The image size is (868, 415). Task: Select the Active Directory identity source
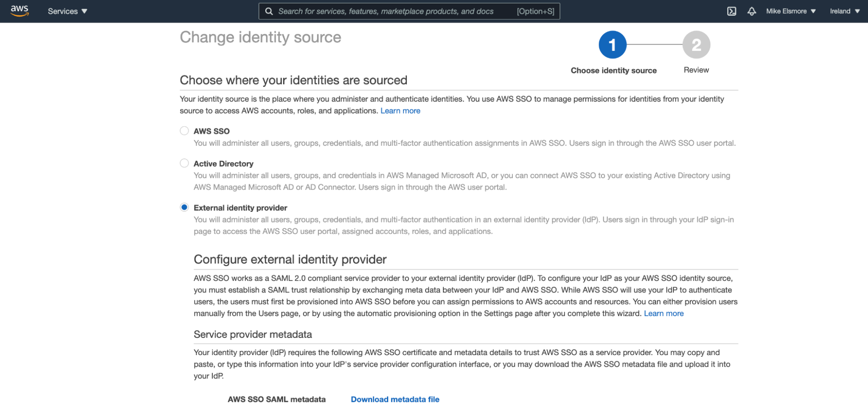click(184, 163)
